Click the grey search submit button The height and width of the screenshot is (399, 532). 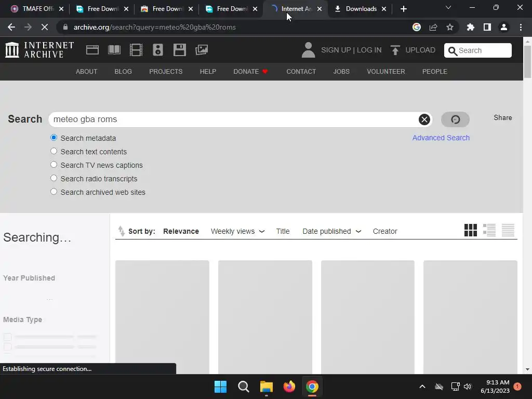tap(455, 119)
